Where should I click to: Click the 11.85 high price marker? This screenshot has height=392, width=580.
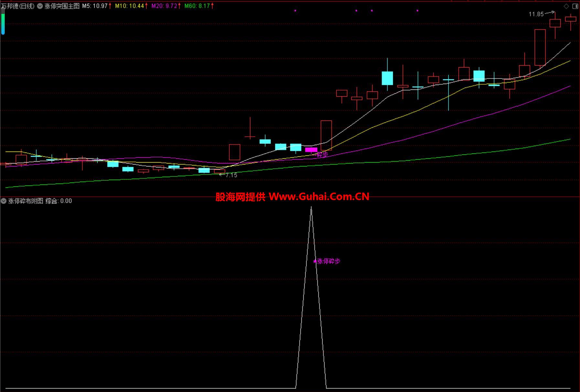(536, 14)
